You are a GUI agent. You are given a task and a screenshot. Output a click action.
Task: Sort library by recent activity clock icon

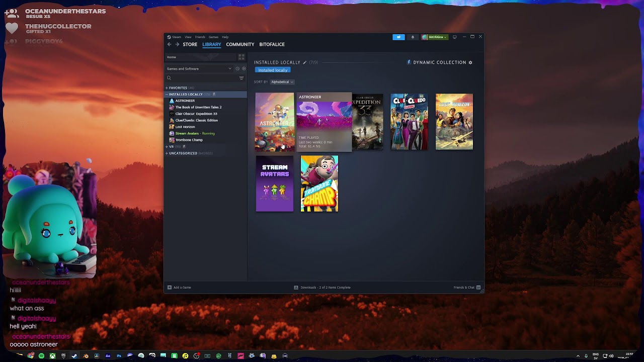pyautogui.click(x=237, y=69)
